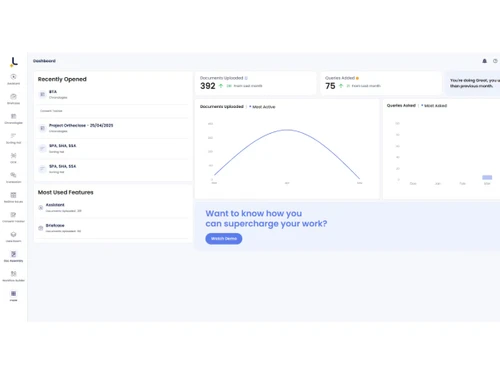Image resolution: width=500 pixels, height=375 pixels.
Task: Click the 392 documents uploaded figure
Action: point(208,86)
